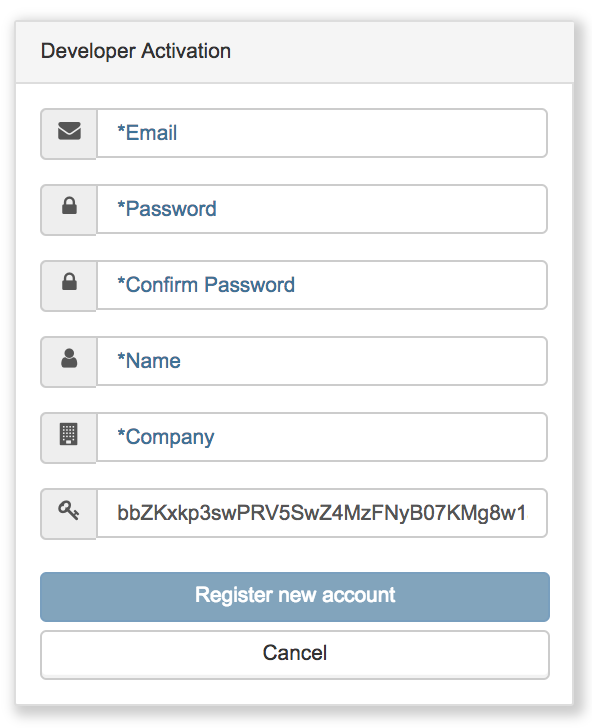Click the person icon beside Name
The height and width of the screenshot is (728, 592).
click(x=69, y=358)
